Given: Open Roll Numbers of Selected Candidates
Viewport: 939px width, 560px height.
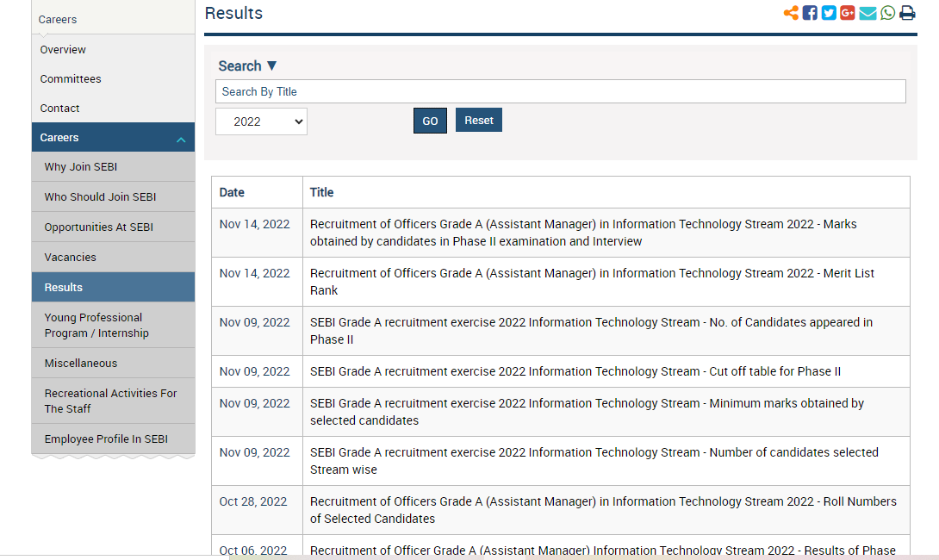Looking at the screenshot, I should pyautogui.click(x=603, y=510).
